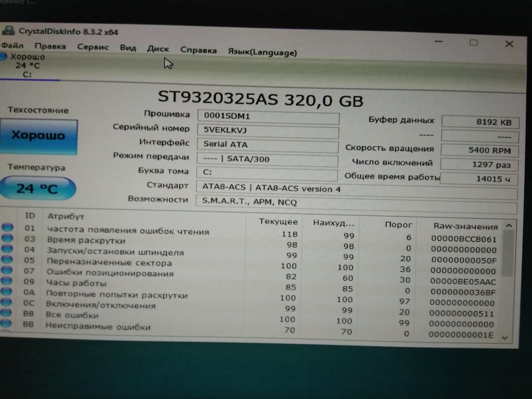Screen dimensions: 532x399
Task: Click the Наихуд... column header
Action: [333, 223]
